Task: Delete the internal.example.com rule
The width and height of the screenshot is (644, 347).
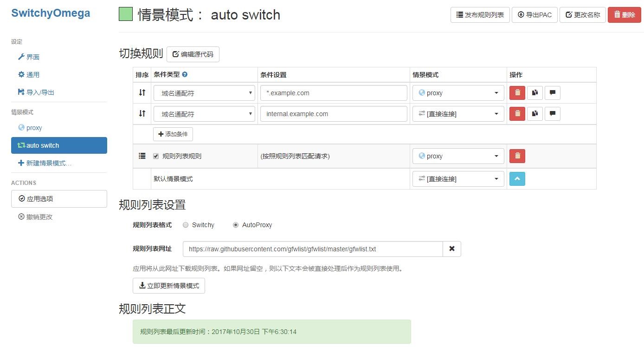Action: [x=517, y=114]
